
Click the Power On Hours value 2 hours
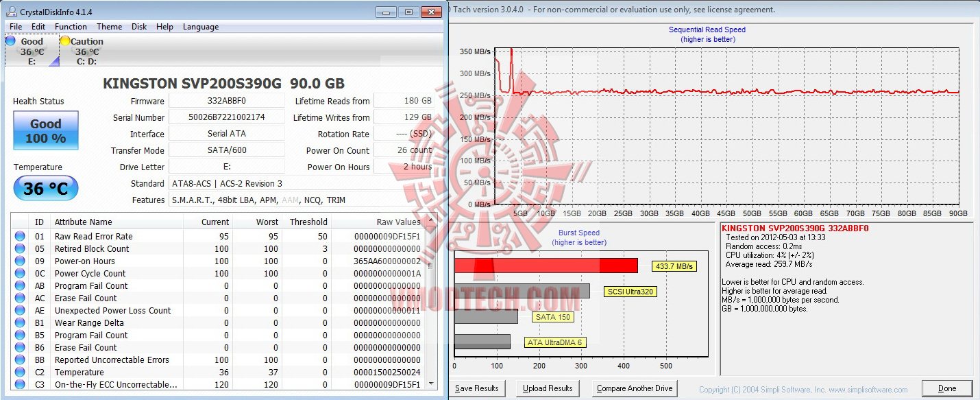click(x=405, y=167)
